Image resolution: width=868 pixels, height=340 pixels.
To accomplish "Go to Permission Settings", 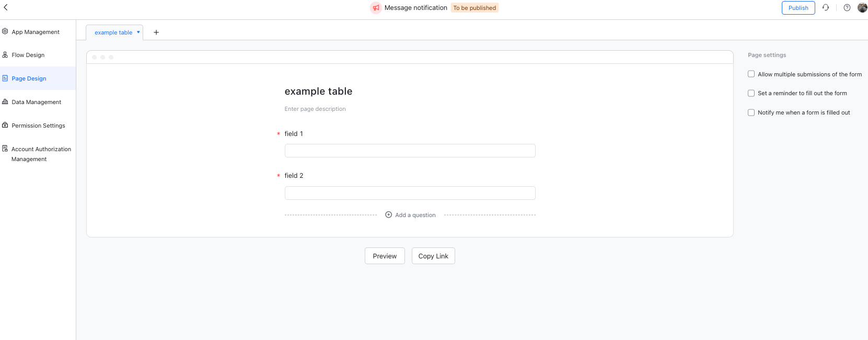I will tap(38, 125).
